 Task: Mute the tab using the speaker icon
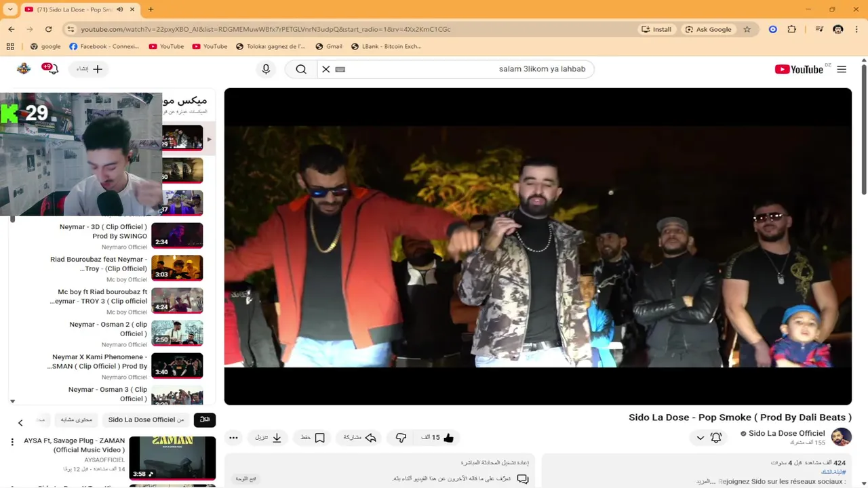pos(119,9)
